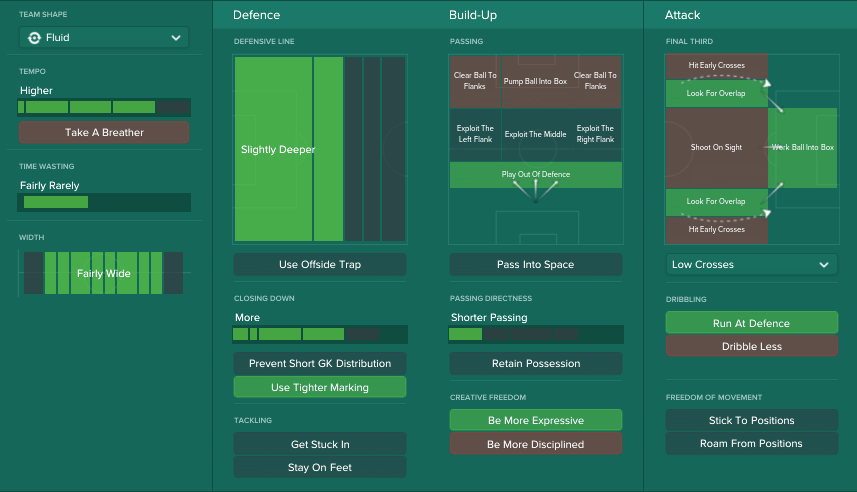
Task: Choose top Look For Overlap zone
Action: [716, 93]
